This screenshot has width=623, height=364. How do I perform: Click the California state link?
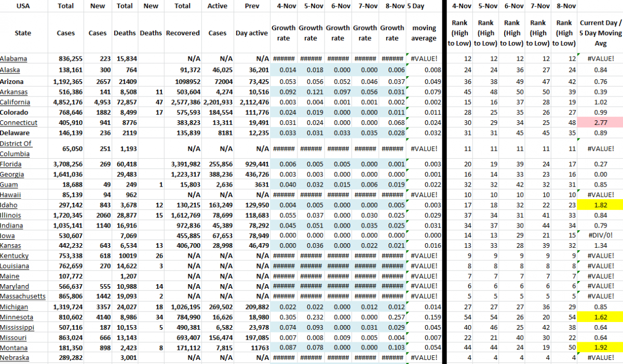click(15, 102)
